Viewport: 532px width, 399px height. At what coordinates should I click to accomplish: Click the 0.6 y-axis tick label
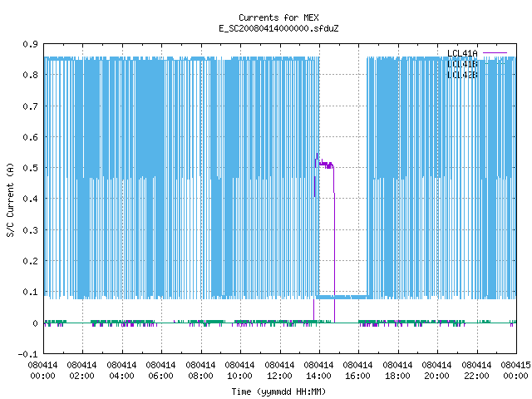[x=30, y=137]
